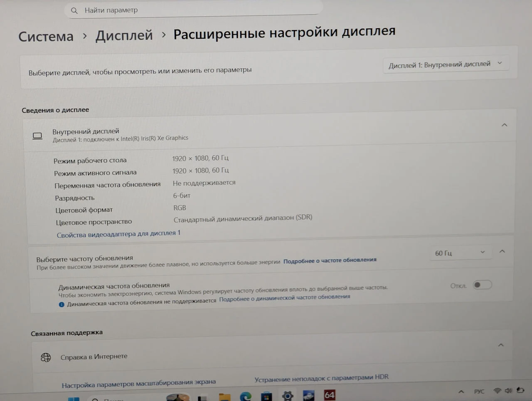Toggle Динамическая частота обновления switch
Screen dimensions: 532x401
[x=483, y=285]
